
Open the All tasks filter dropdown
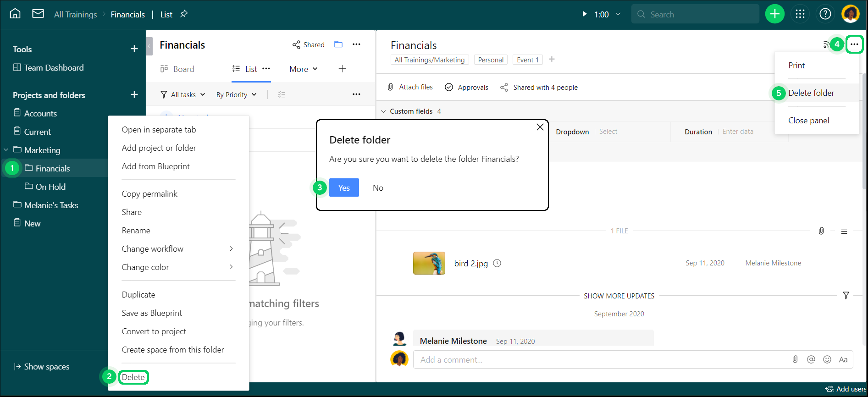point(182,95)
